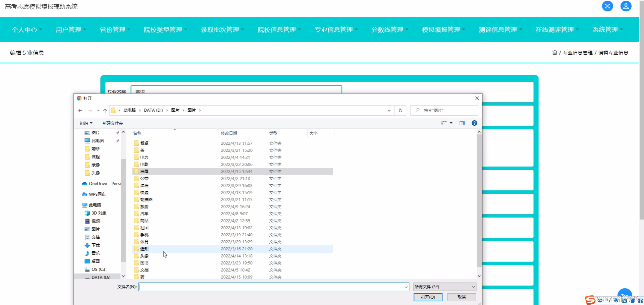Expand the 组织 dropdown menu
644x305 pixels.
pos(86,123)
